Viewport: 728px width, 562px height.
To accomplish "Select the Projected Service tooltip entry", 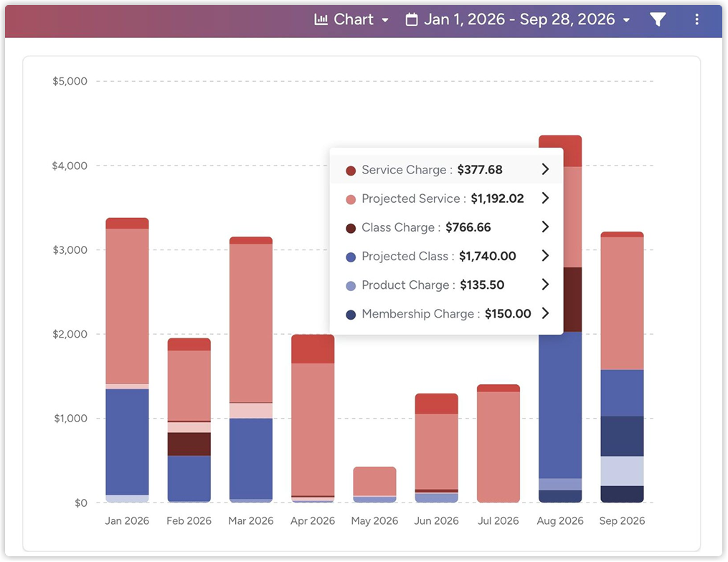I will pyautogui.click(x=447, y=198).
